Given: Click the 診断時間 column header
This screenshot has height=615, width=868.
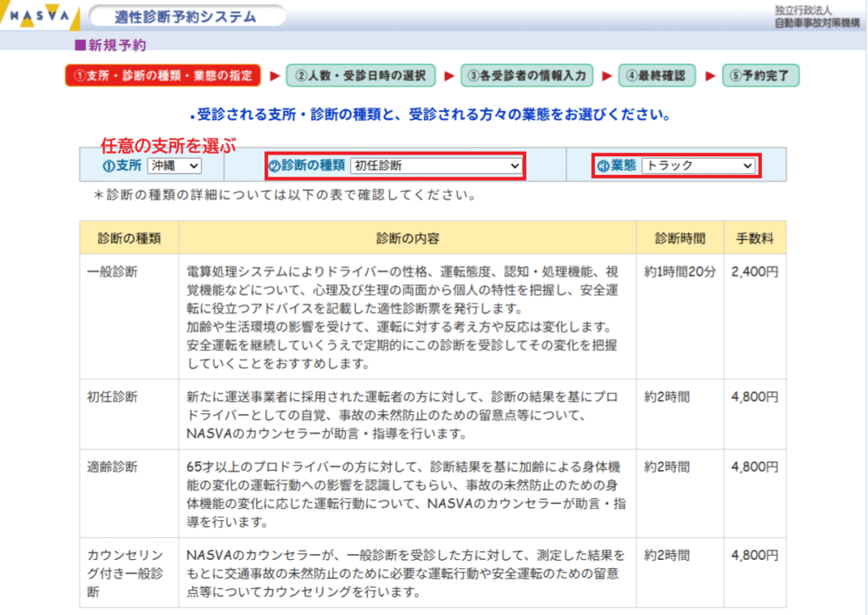Looking at the screenshot, I should pyautogui.click(x=679, y=238).
